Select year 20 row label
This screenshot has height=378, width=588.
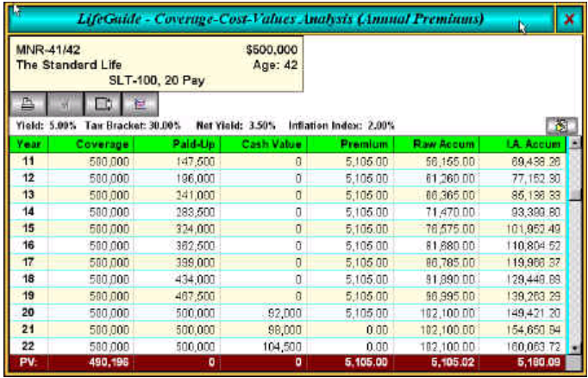(28, 312)
